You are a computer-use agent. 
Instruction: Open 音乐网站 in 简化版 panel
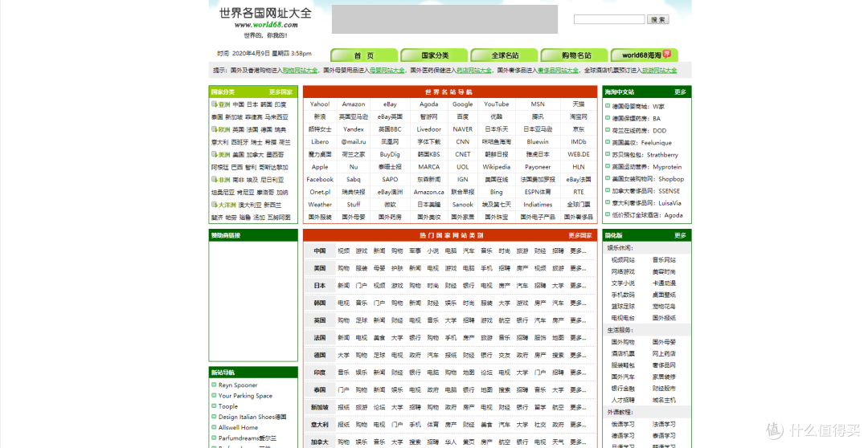[x=664, y=259]
